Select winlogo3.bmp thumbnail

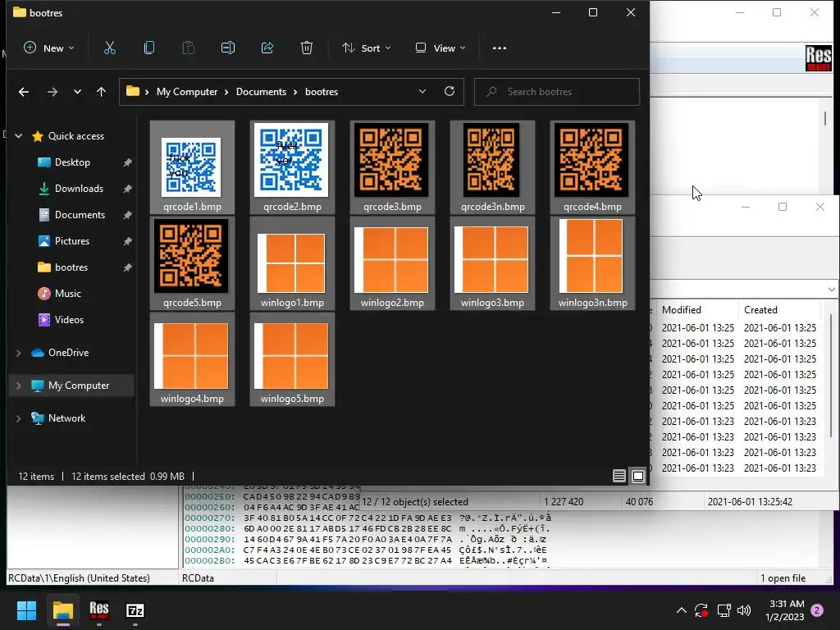[492, 263]
